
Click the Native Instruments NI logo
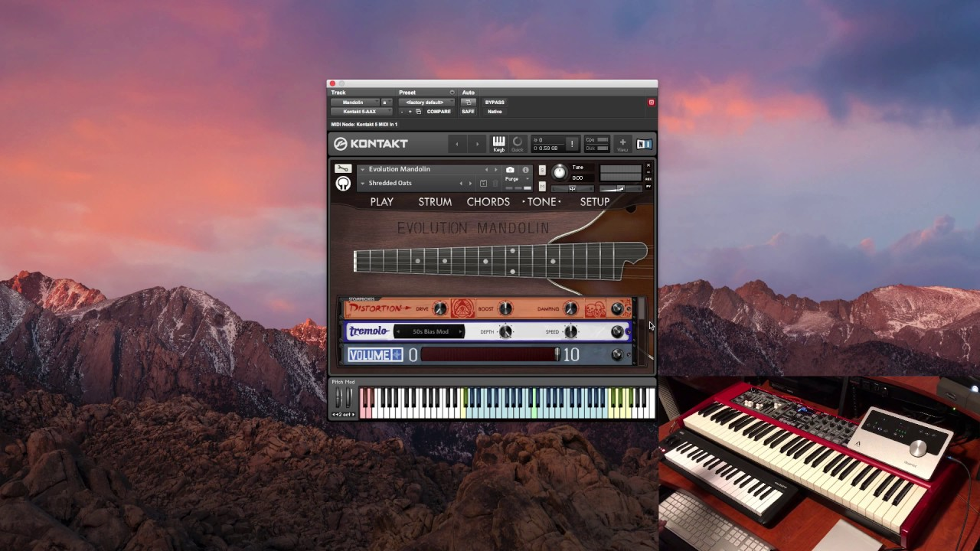click(x=644, y=144)
